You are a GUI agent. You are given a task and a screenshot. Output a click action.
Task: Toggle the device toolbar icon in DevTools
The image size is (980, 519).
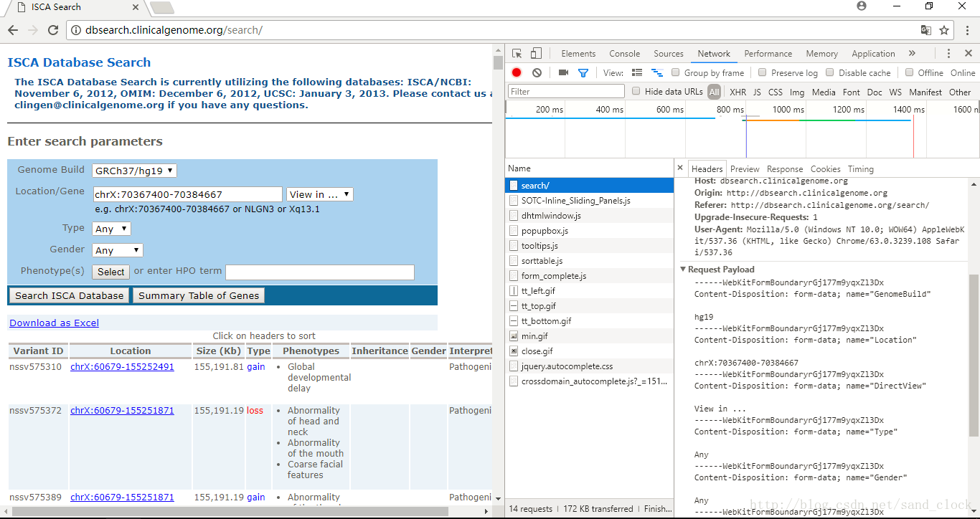coord(536,54)
